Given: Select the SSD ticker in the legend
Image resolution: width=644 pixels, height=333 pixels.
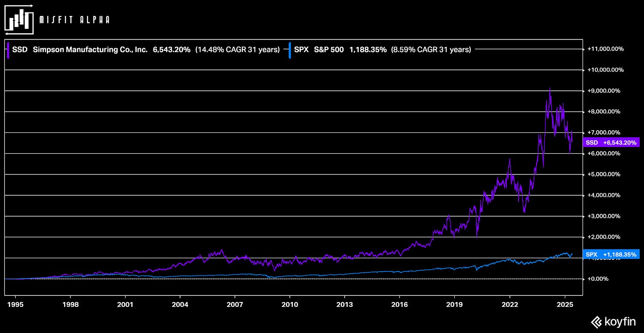Looking at the screenshot, I should [19, 50].
